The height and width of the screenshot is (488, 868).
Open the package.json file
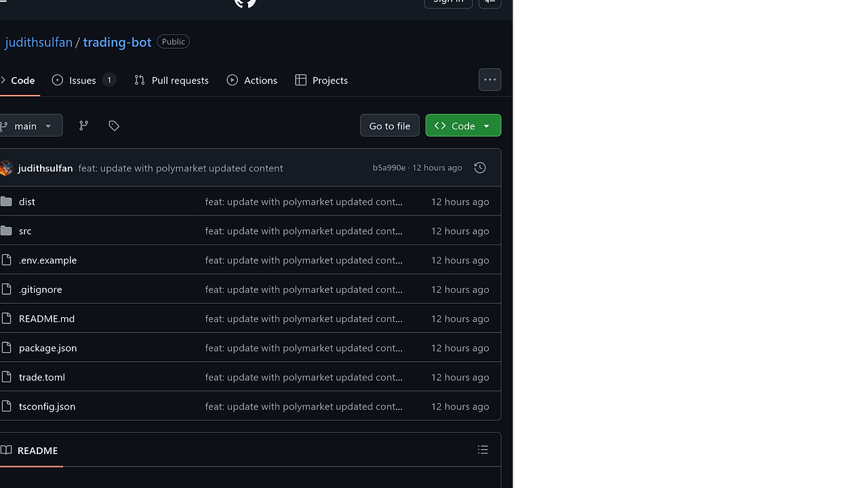tap(48, 348)
